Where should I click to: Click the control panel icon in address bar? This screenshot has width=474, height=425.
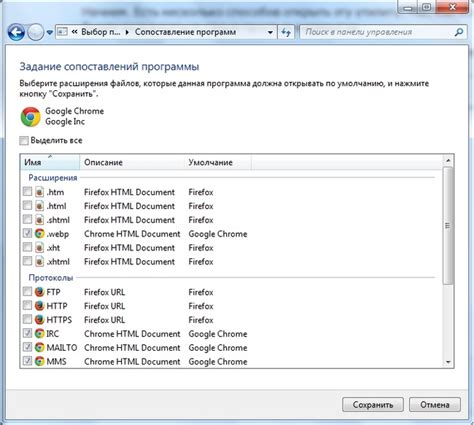pos(62,32)
